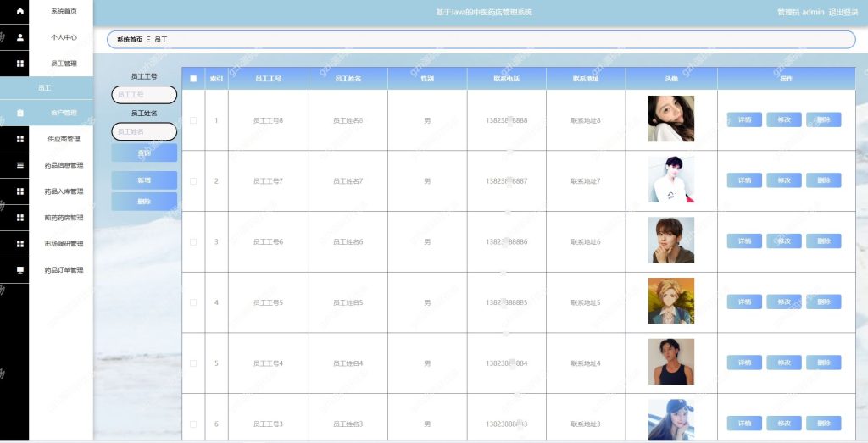Image resolution: width=868 pixels, height=443 pixels.
Task: Check the checkbox for 员工工号3 row
Action: click(x=193, y=424)
